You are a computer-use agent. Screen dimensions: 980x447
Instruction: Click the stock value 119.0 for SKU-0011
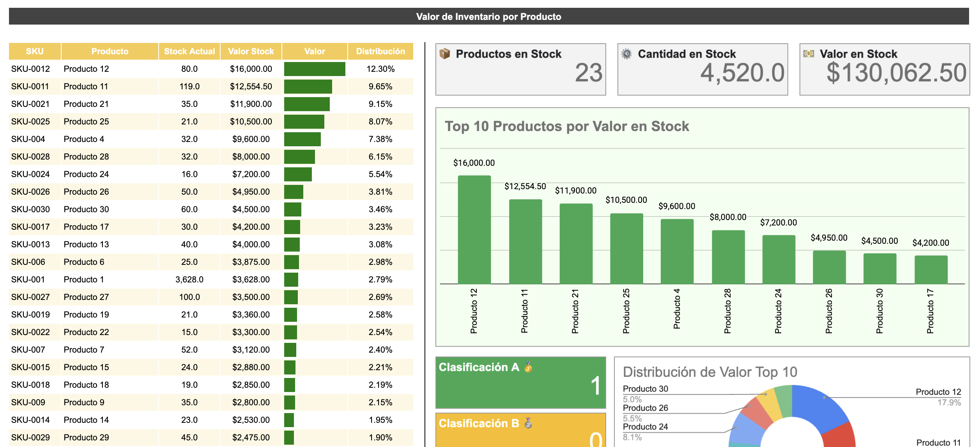point(189,86)
